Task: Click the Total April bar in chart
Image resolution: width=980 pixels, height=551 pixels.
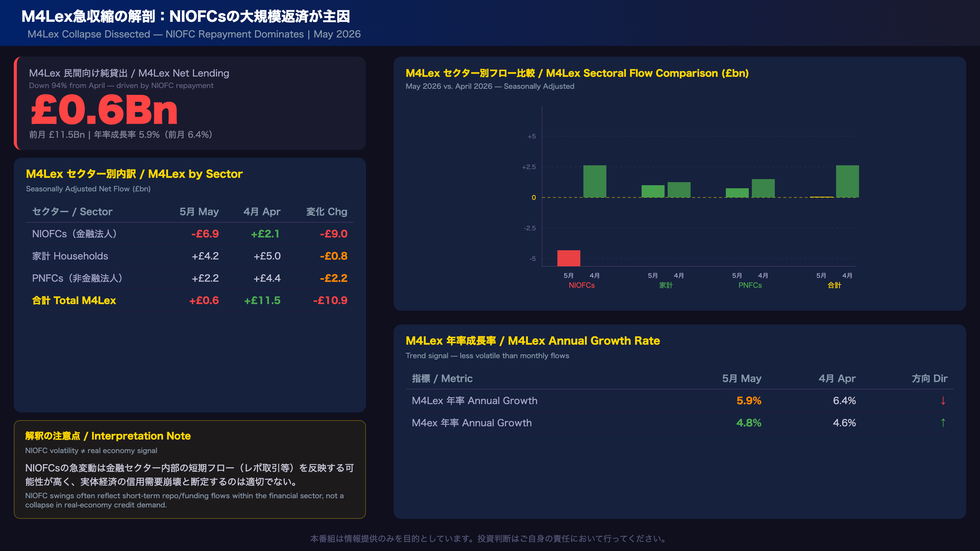Action: (x=847, y=181)
